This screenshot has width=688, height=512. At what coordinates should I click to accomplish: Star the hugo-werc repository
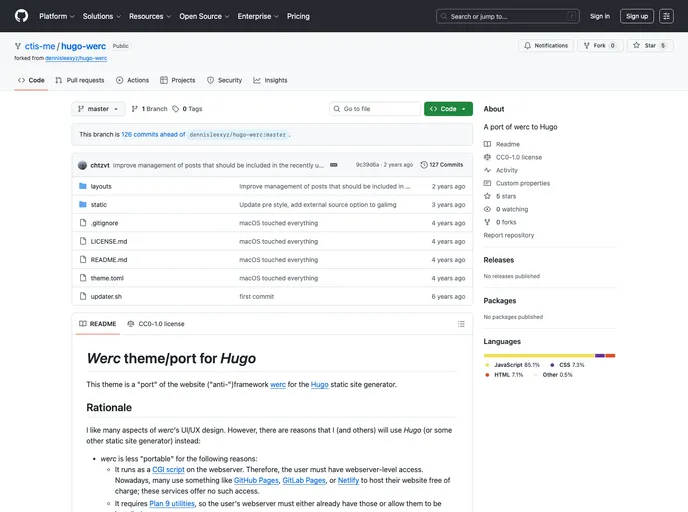644,45
